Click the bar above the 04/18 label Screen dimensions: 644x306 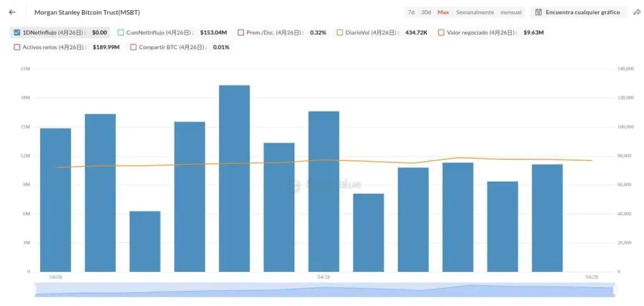click(x=324, y=191)
